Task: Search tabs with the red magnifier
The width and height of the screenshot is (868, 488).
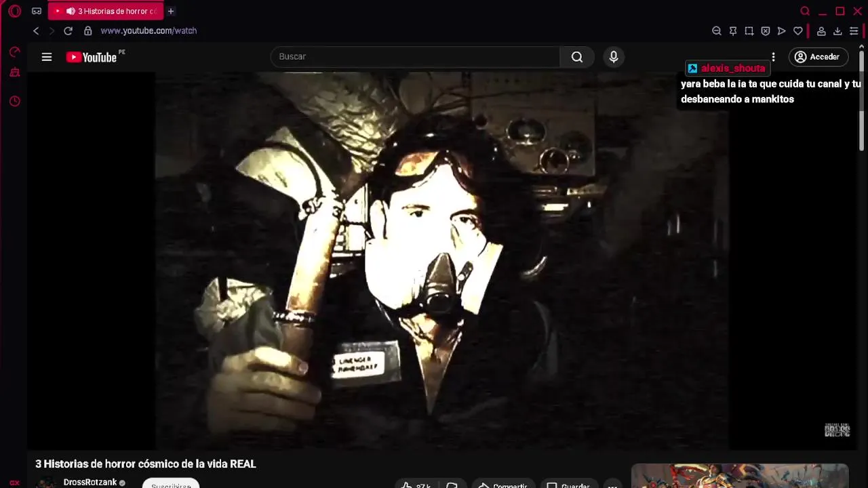Action: click(805, 12)
